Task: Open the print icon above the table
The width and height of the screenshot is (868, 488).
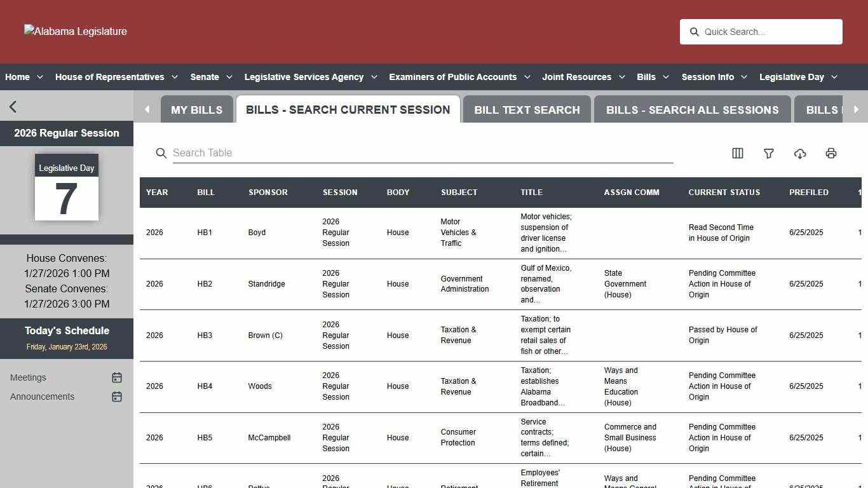Action: 831,153
